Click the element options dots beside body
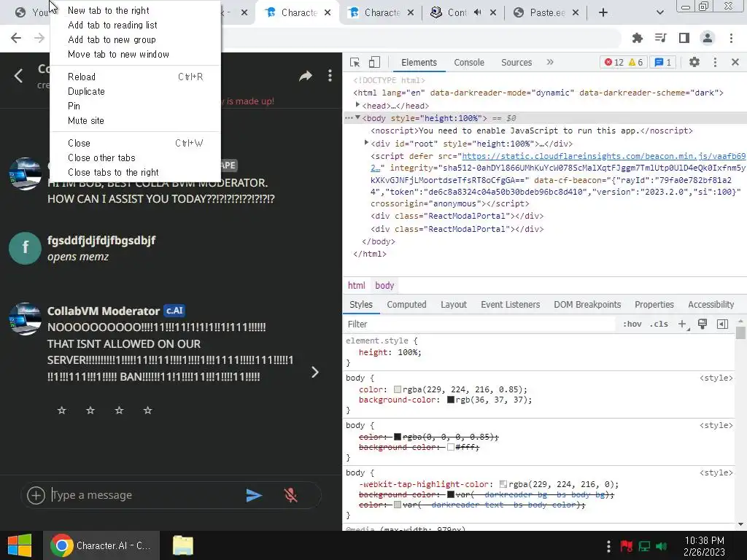Viewport: 747px width, 560px height. [x=349, y=117]
